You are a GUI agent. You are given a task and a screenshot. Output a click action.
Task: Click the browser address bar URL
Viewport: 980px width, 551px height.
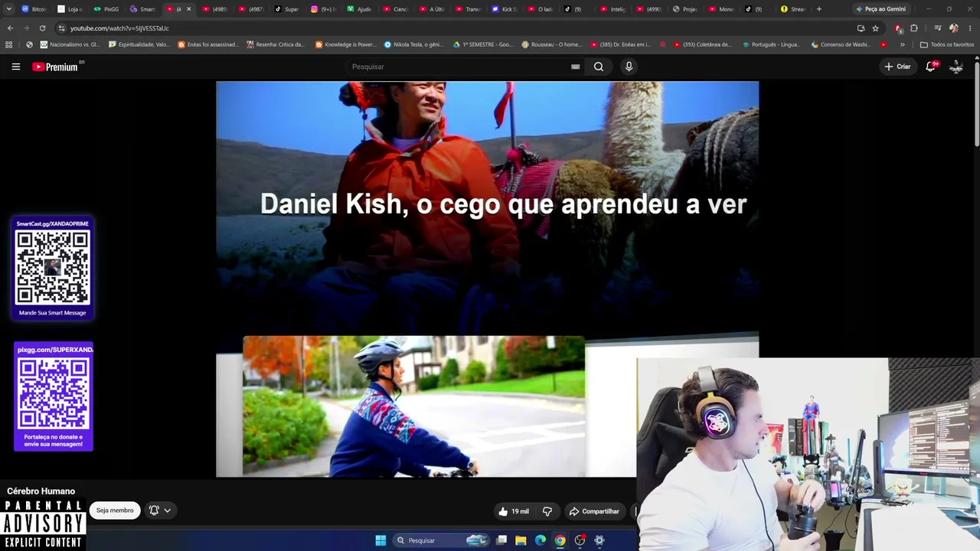pyautogui.click(x=119, y=28)
